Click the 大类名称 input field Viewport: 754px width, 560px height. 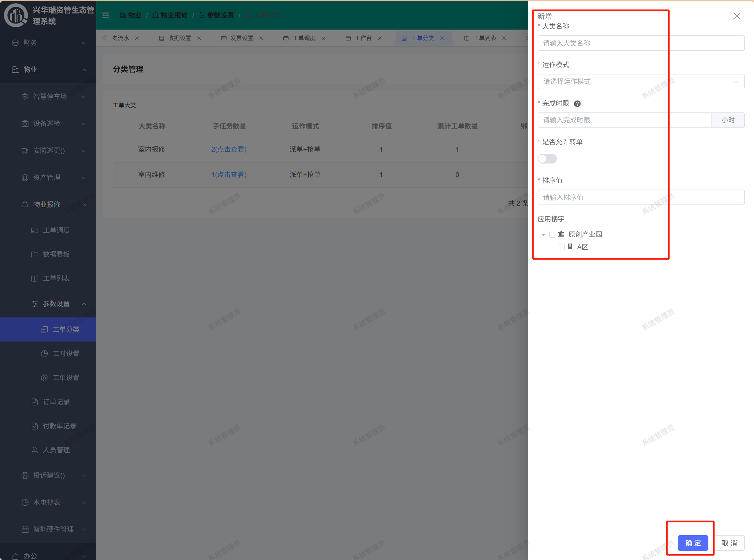click(641, 43)
